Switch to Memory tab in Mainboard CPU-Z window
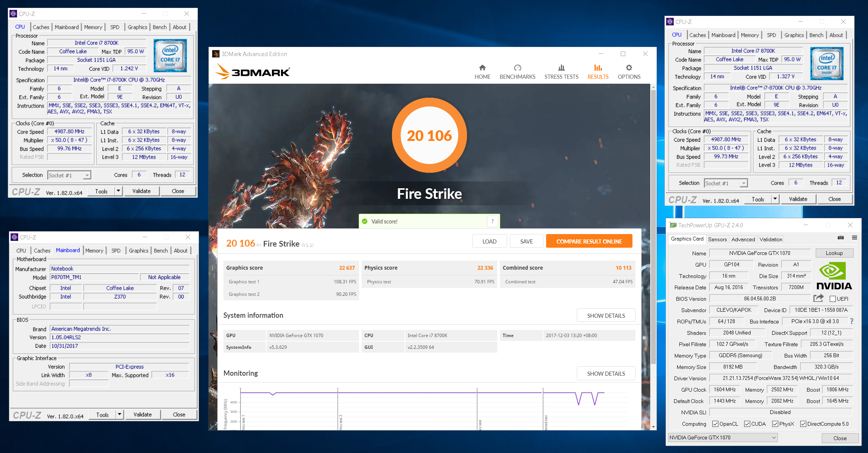This screenshot has width=868, height=453. click(x=94, y=250)
